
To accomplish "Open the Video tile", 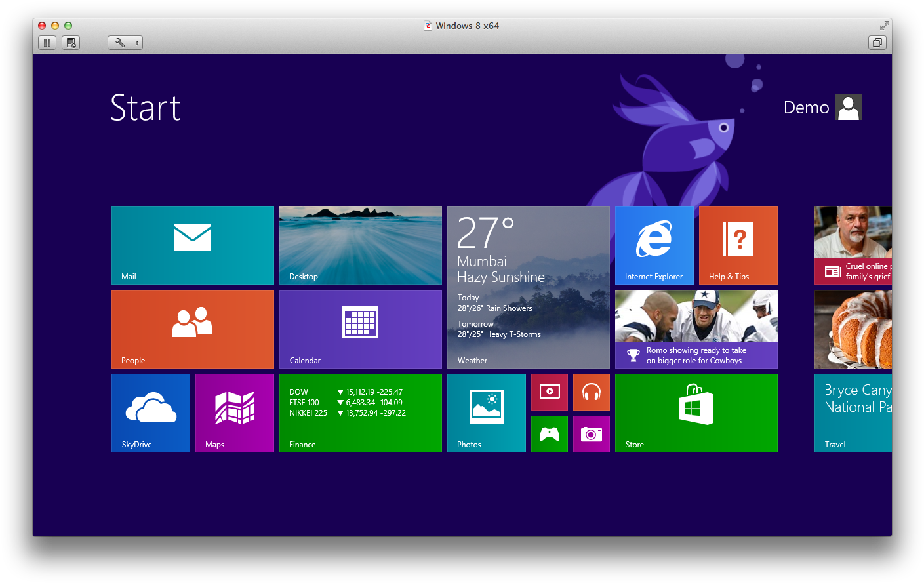I will coord(550,392).
